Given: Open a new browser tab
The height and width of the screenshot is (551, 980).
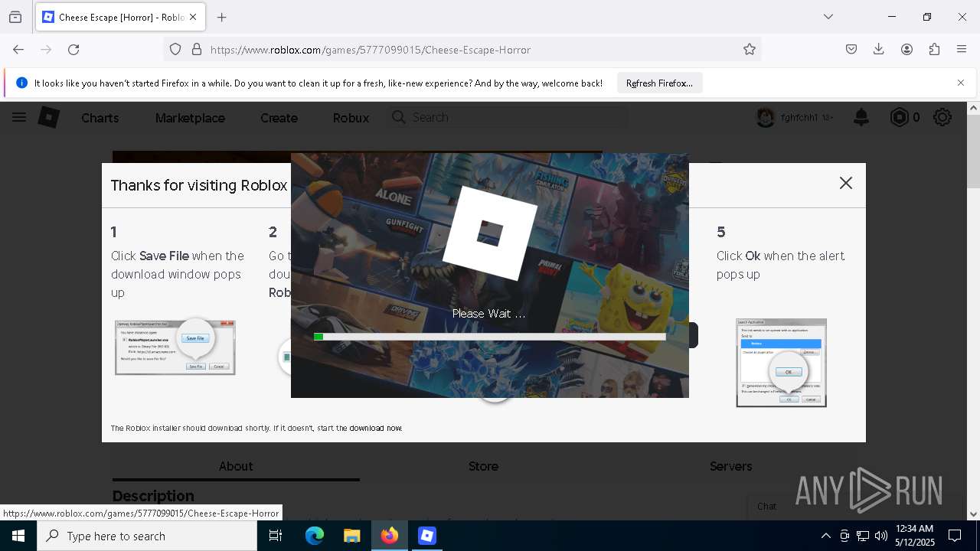Looking at the screenshot, I should click(222, 17).
